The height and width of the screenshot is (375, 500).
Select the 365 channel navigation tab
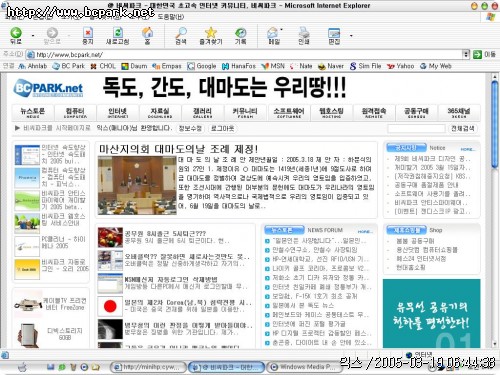(x=459, y=113)
